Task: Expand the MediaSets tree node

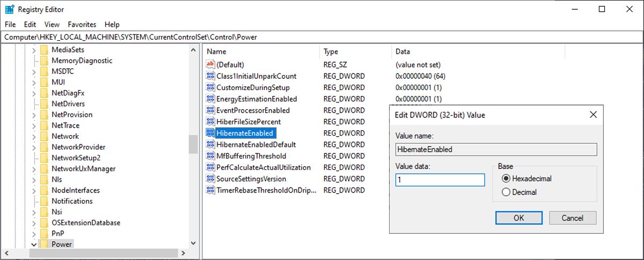Action: point(34,50)
